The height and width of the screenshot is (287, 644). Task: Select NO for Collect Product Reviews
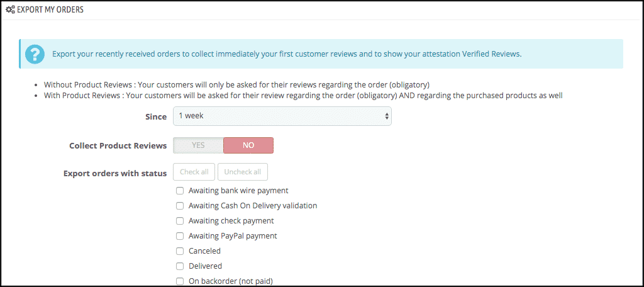click(x=248, y=145)
